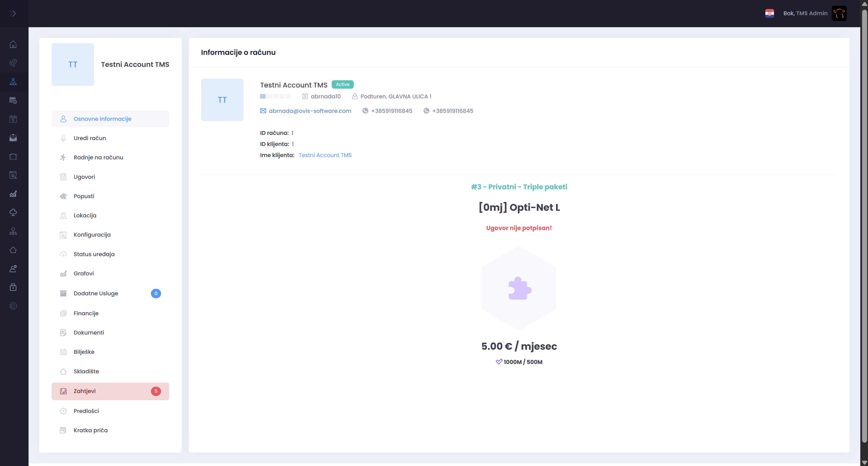Open the support call icon in sidebar
This screenshot has height=466, width=868.
pyautogui.click(x=13, y=63)
